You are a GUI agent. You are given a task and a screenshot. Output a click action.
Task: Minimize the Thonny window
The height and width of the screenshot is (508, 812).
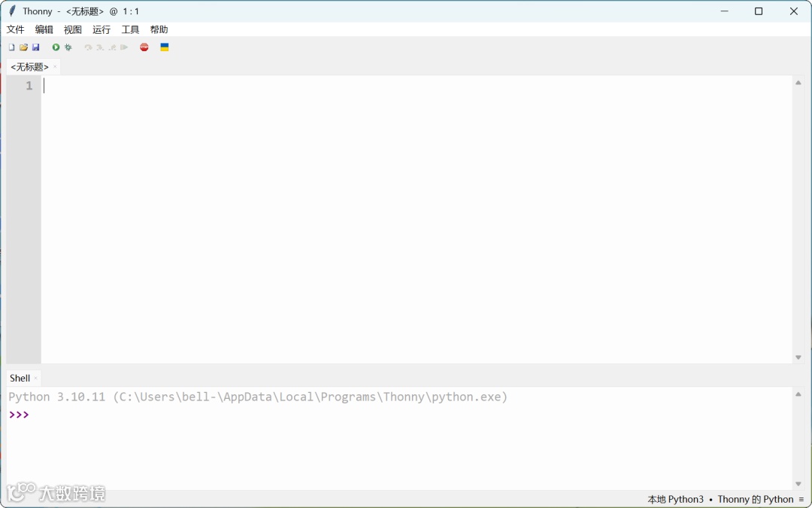pyautogui.click(x=725, y=11)
